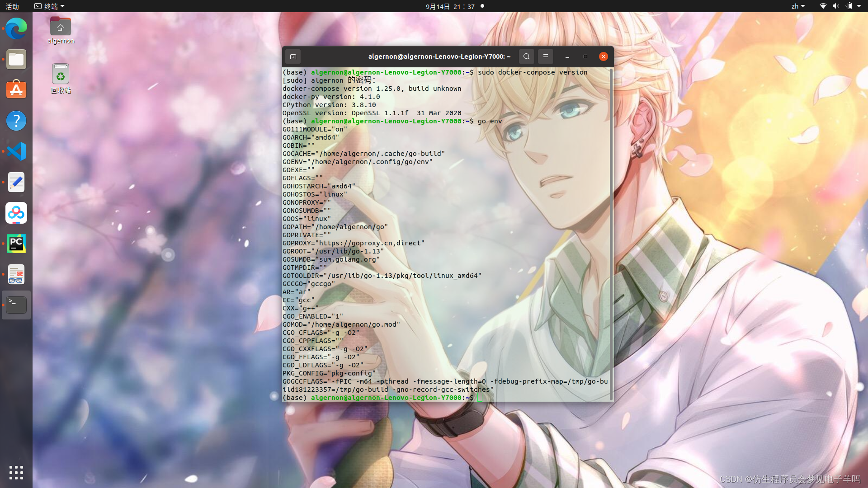Viewport: 868px width, 488px height.
Task: Click the GOMOD go.mod path line
Action: (341, 324)
